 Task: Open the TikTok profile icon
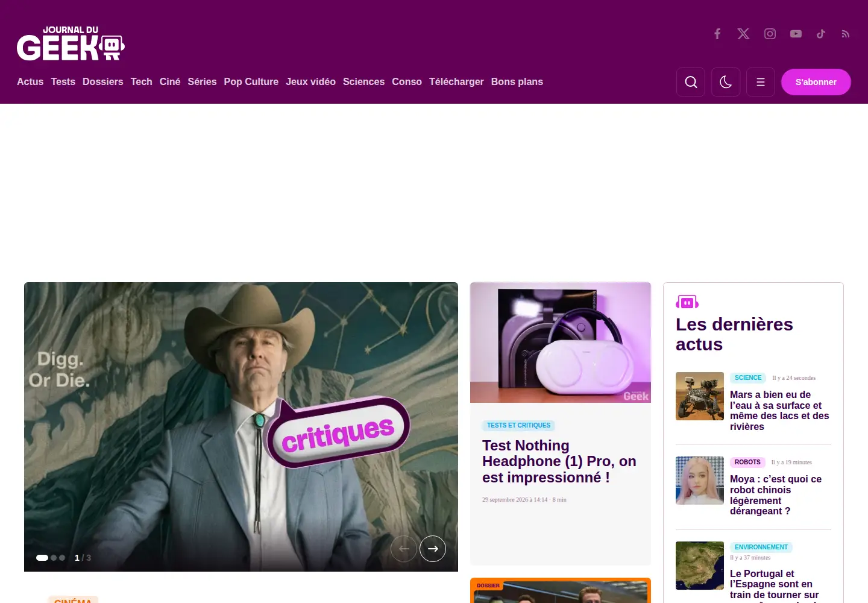click(821, 34)
